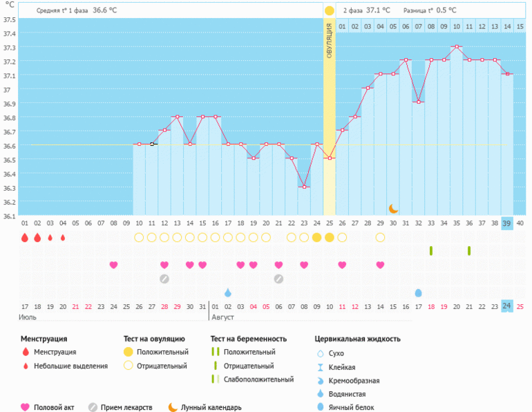Click the blue cervical fluid drop on day 17

coord(228,292)
